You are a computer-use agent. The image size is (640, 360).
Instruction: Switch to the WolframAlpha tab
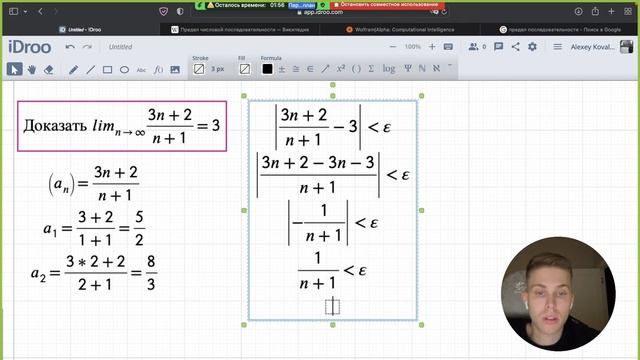[400, 29]
